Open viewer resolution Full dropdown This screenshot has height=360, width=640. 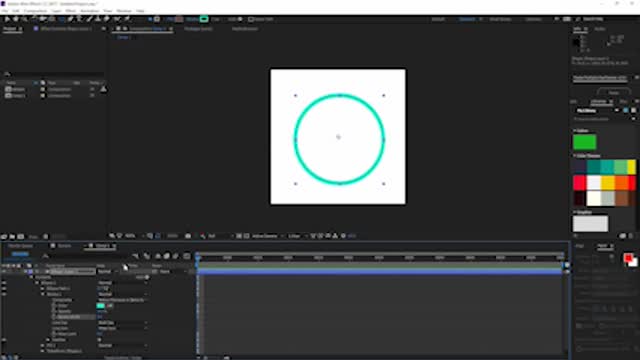pyautogui.click(x=220, y=236)
